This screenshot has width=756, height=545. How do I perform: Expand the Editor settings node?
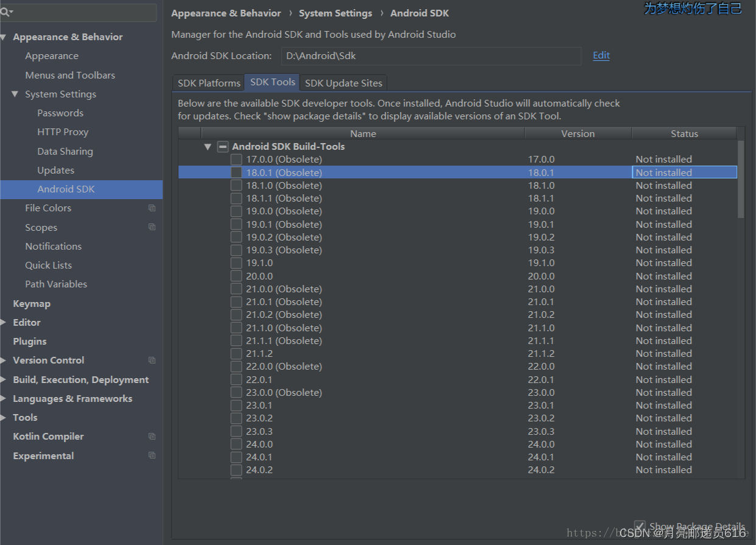click(4, 323)
